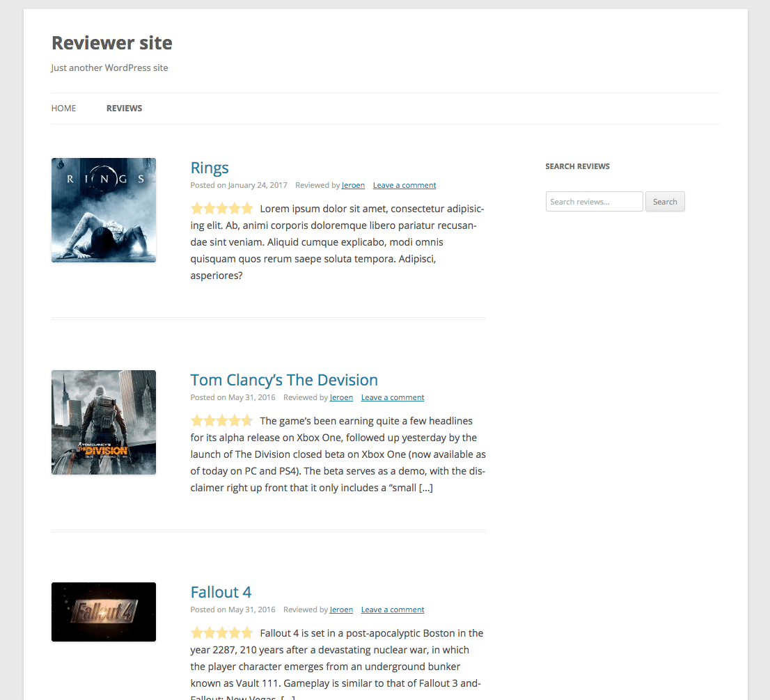Click The Division cover thumbnail

click(104, 422)
